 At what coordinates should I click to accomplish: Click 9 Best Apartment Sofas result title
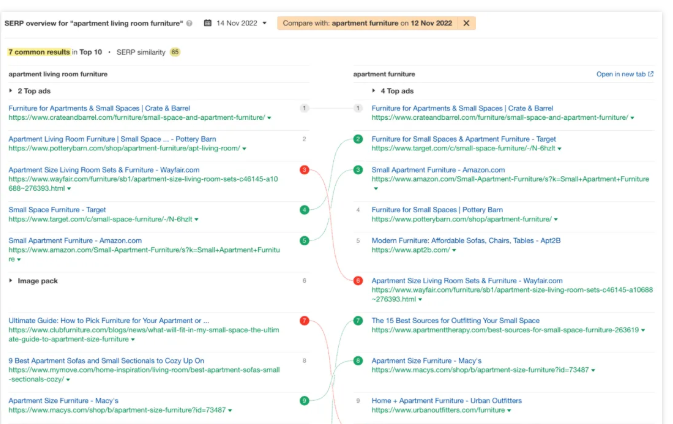pos(106,360)
